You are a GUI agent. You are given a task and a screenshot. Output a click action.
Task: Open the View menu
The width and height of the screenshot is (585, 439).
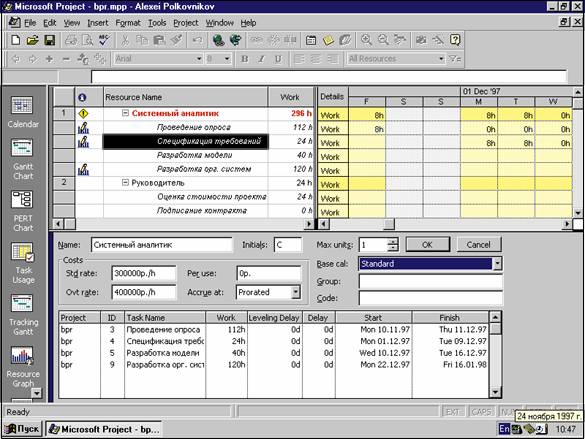pyautogui.click(x=72, y=23)
